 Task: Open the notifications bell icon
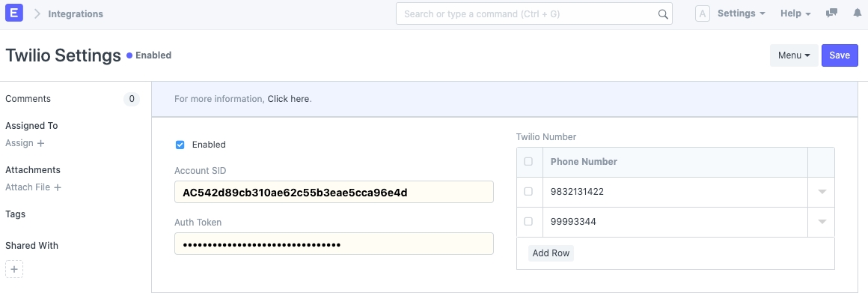(x=858, y=13)
